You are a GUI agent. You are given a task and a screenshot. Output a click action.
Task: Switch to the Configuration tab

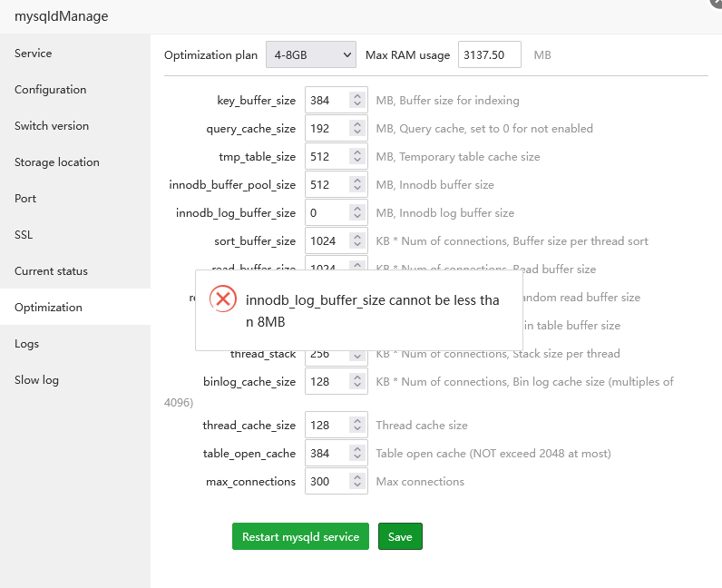(51, 90)
